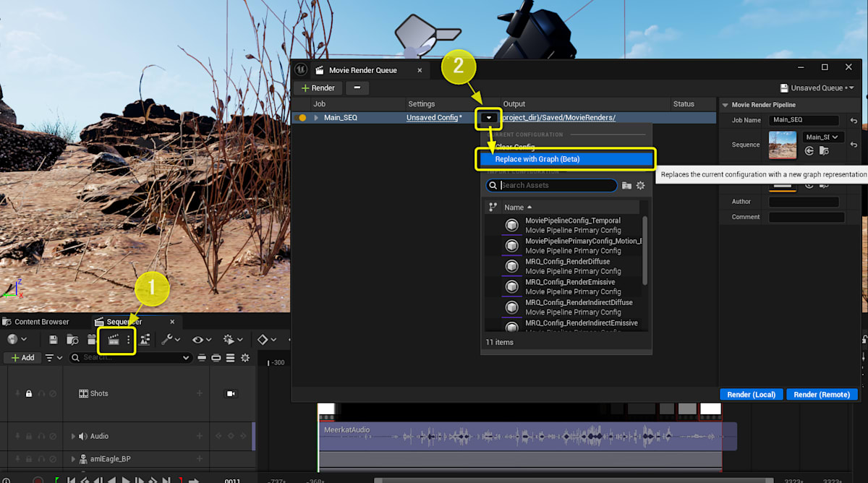
Task: Expand the Audio track
Action: (x=73, y=436)
